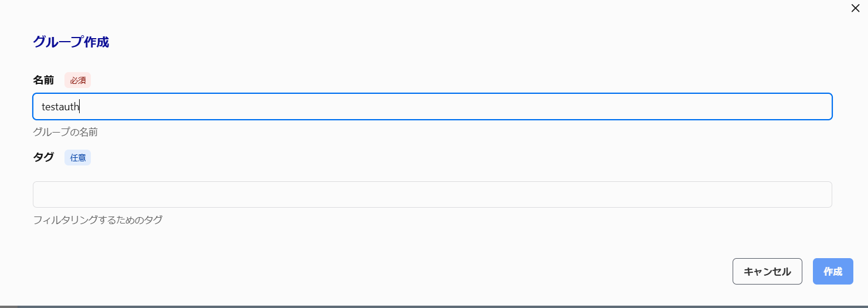Click the 任意 badge beside タグ
This screenshot has width=868, height=308.
pos(78,158)
